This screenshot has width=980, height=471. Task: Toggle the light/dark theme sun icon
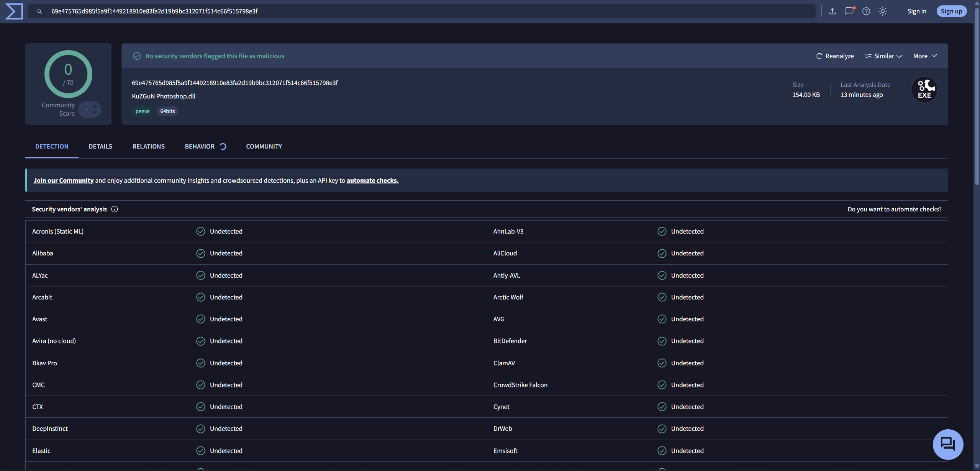[x=883, y=11]
